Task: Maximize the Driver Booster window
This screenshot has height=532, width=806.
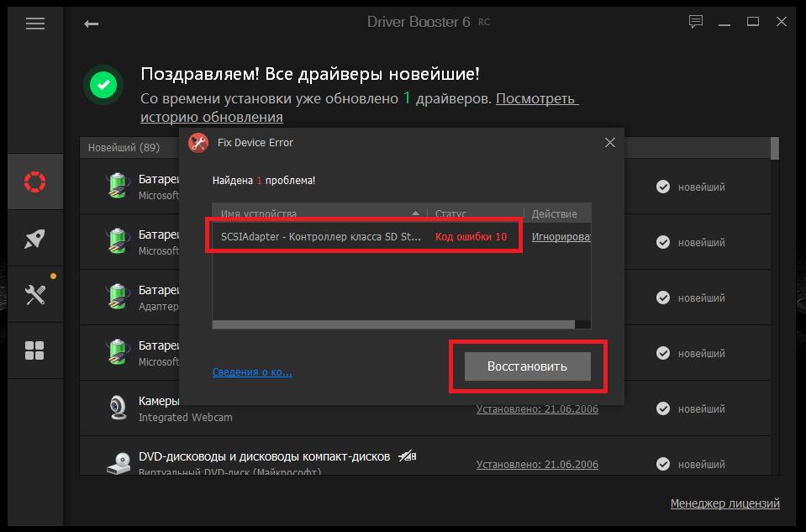Action: pyautogui.click(x=753, y=22)
